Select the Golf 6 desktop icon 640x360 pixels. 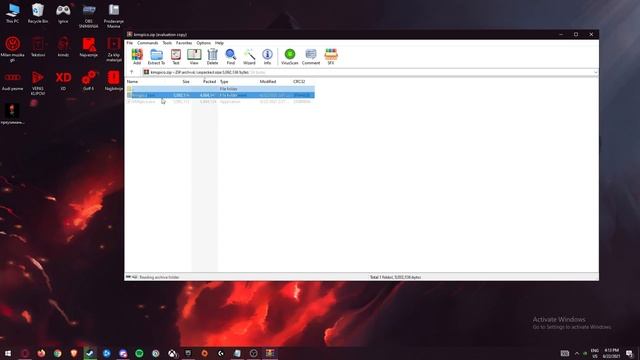(x=89, y=81)
